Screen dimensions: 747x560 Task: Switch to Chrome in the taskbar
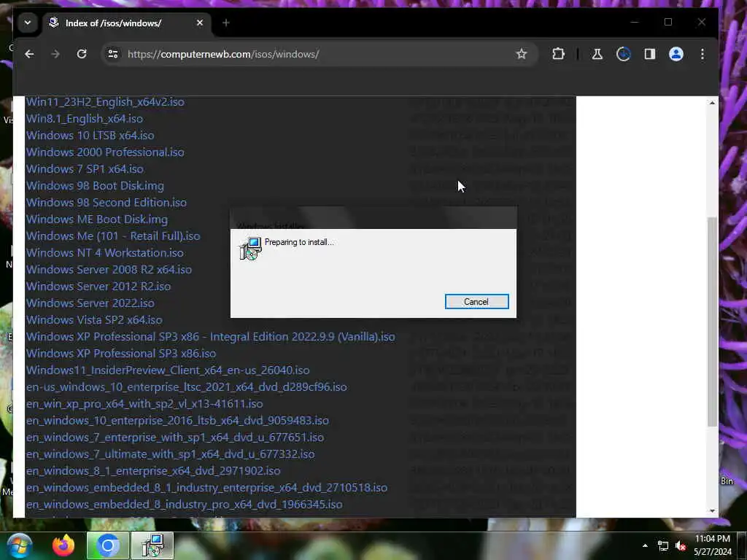click(x=108, y=545)
